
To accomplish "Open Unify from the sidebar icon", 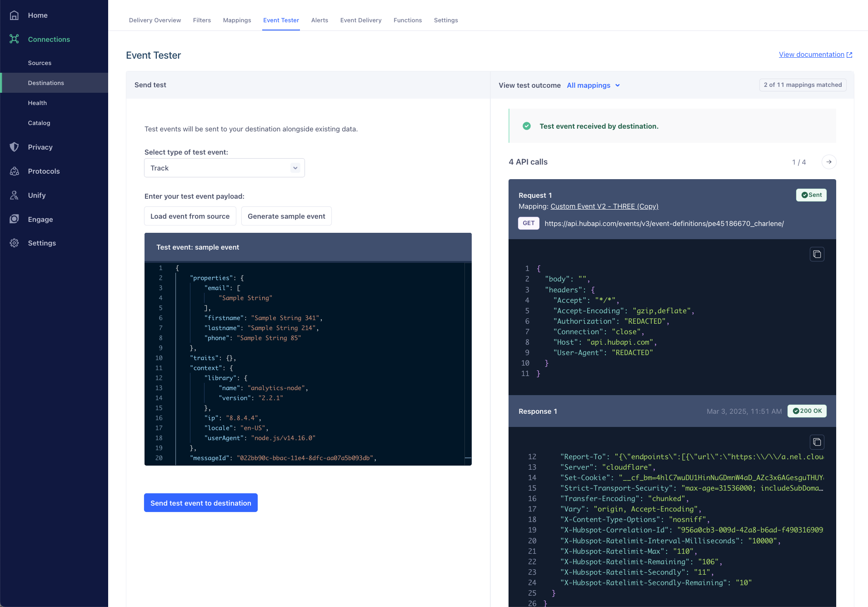I will pos(14,195).
